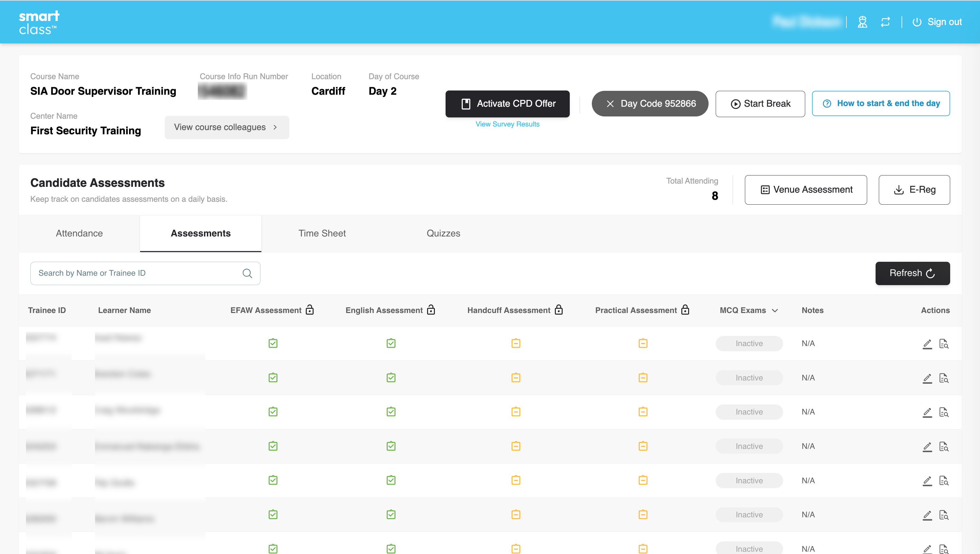The width and height of the screenshot is (980, 554).
Task: Click the search magnifier icon
Action: 247,273
